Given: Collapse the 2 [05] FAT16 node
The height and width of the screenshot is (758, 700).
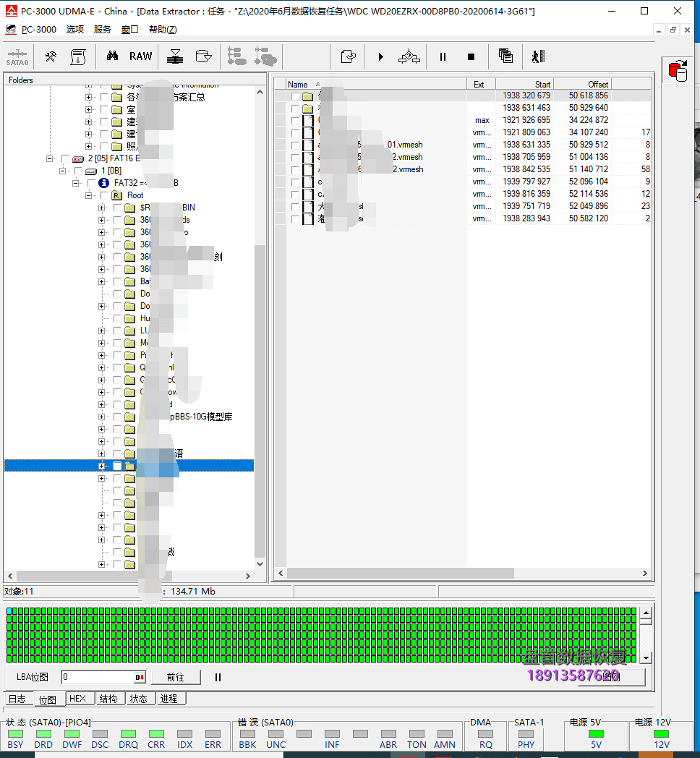Looking at the screenshot, I should (49, 158).
